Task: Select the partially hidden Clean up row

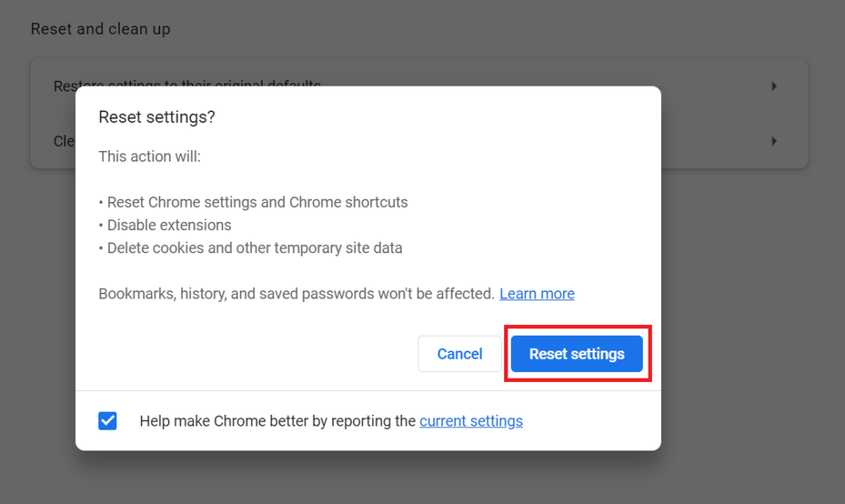Action: point(53,141)
